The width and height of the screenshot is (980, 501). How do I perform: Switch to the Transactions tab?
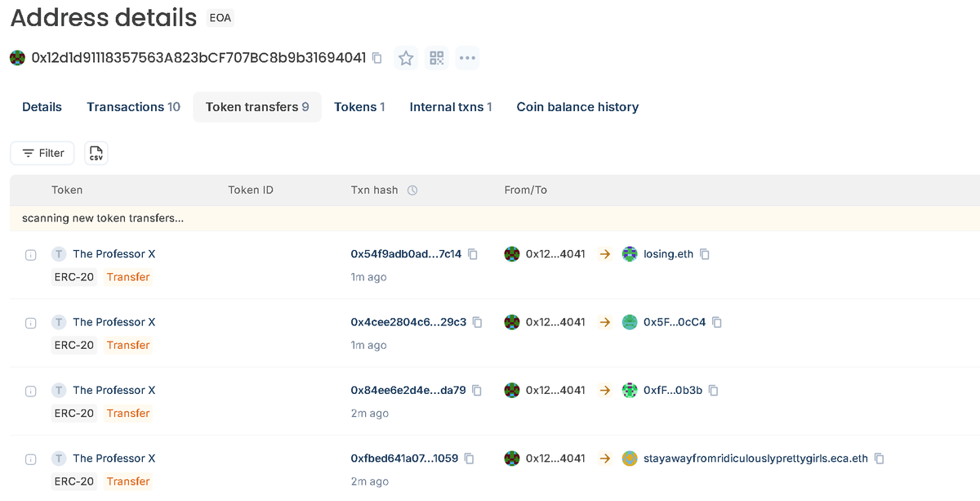[x=133, y=107]
